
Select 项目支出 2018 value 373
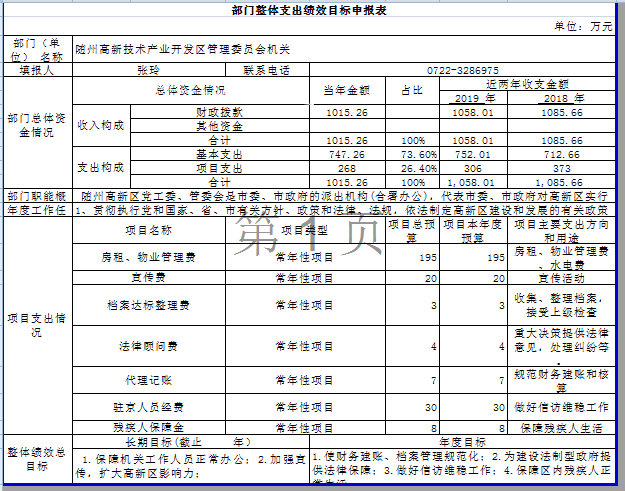click(561, 167)
